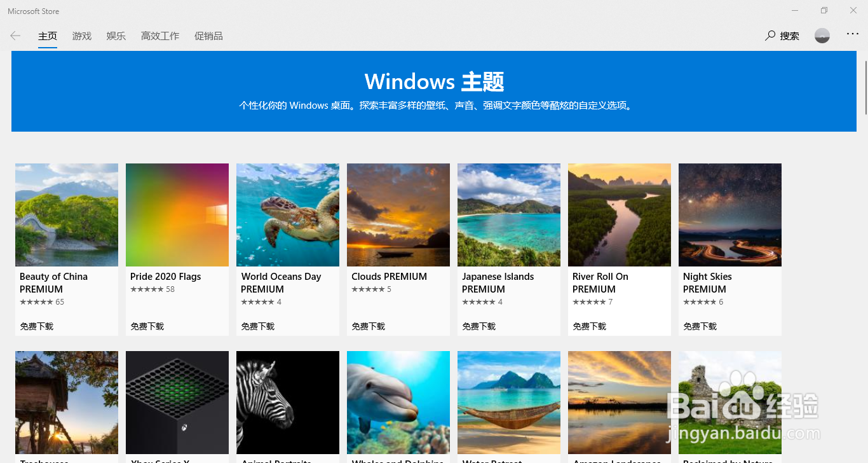Open the Whales and Dolphins theme

[x=398, y=402]
